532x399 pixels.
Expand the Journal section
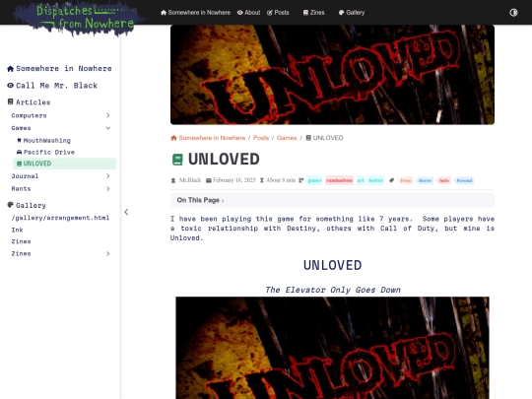(108, 175)
